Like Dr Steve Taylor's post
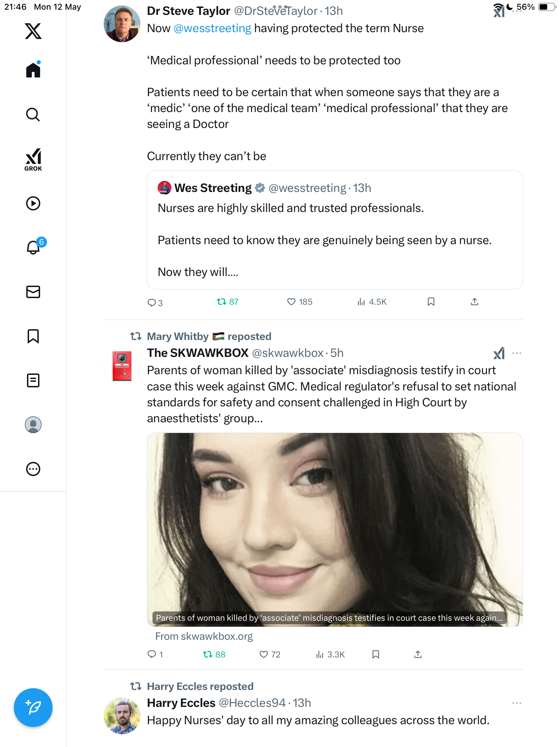 point(299,302)
